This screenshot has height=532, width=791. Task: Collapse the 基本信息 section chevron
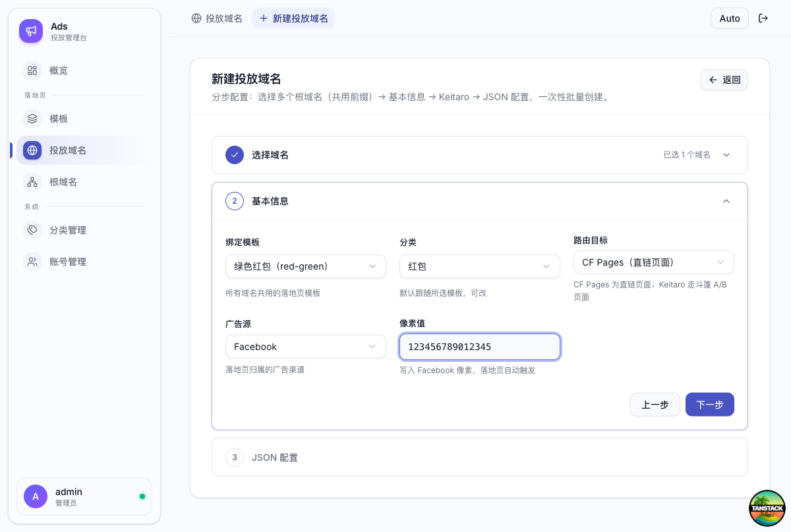pyautogui.click(x=726, y=201)
